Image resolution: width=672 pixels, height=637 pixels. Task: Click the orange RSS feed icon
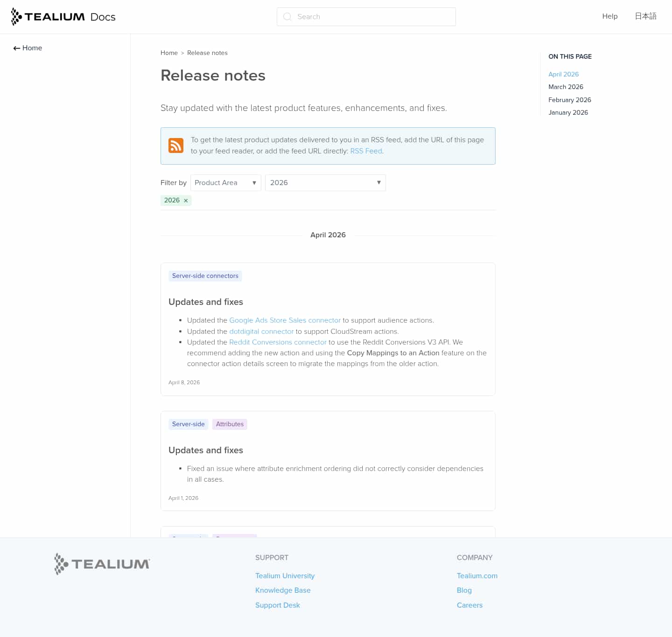[x=176, y=145]
